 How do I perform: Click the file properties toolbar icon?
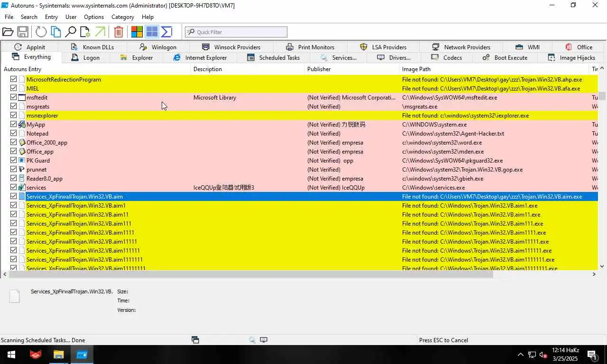(85, 32)
